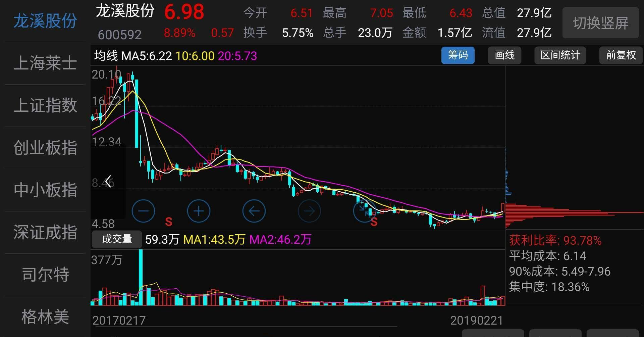Tap the zoom out (minus) chart icon
This screenshot has width=644, height=337.
(143, 211)
